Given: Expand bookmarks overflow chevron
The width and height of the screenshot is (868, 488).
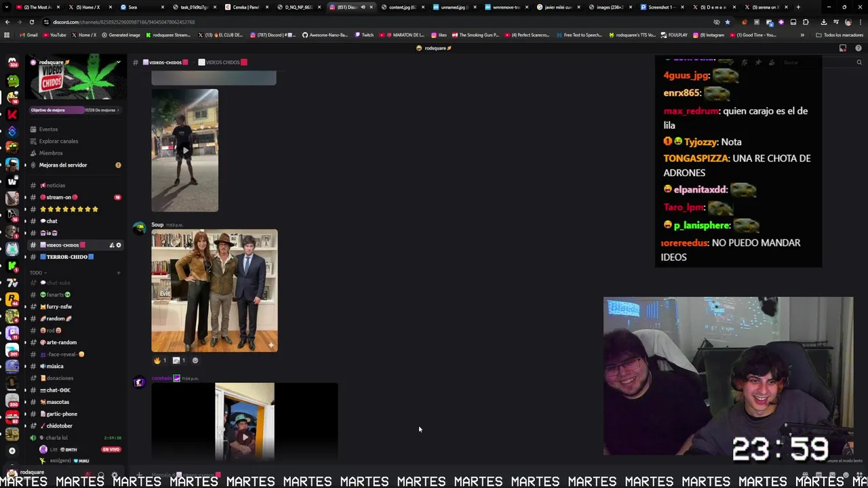Looking at the screenshot, I should coord(802,35).
